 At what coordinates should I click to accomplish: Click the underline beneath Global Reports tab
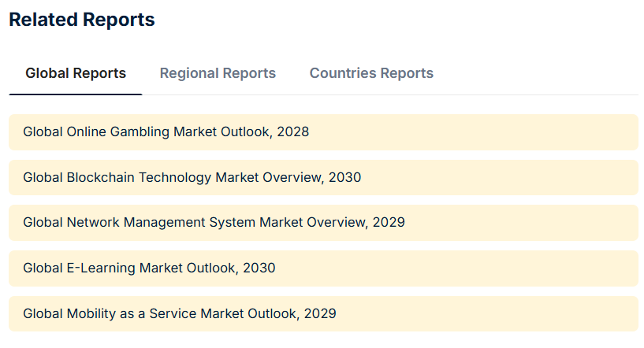(x=76, y=94)
